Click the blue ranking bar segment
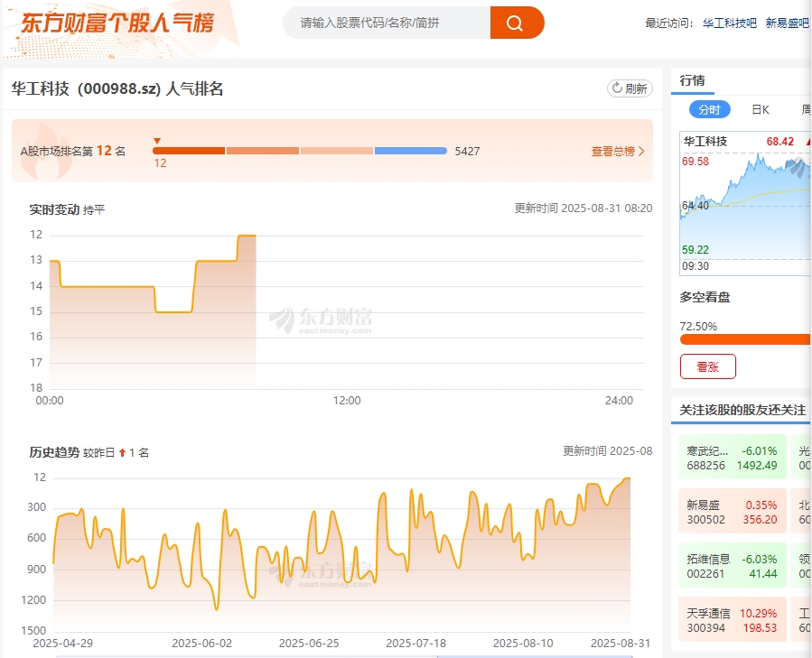This screenshot has width=812, height=658. point(411,151)
